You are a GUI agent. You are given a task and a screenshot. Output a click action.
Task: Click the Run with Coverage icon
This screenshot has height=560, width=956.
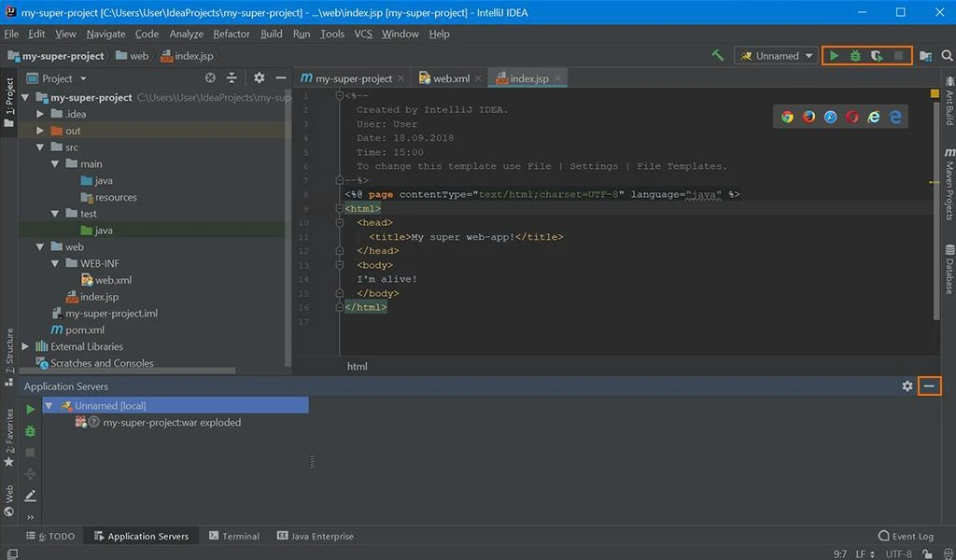877,56
